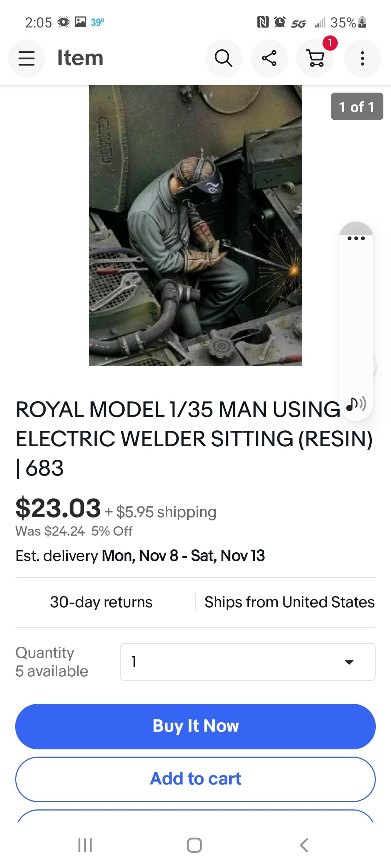
Task: Tap the search magnifier icon
Action: [x=223, y=58]
